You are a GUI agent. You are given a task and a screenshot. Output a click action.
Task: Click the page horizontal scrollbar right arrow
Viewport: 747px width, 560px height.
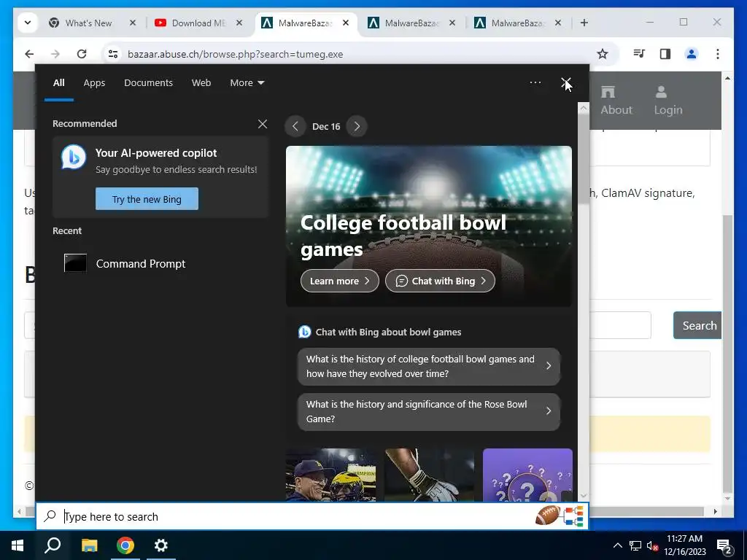715,511
